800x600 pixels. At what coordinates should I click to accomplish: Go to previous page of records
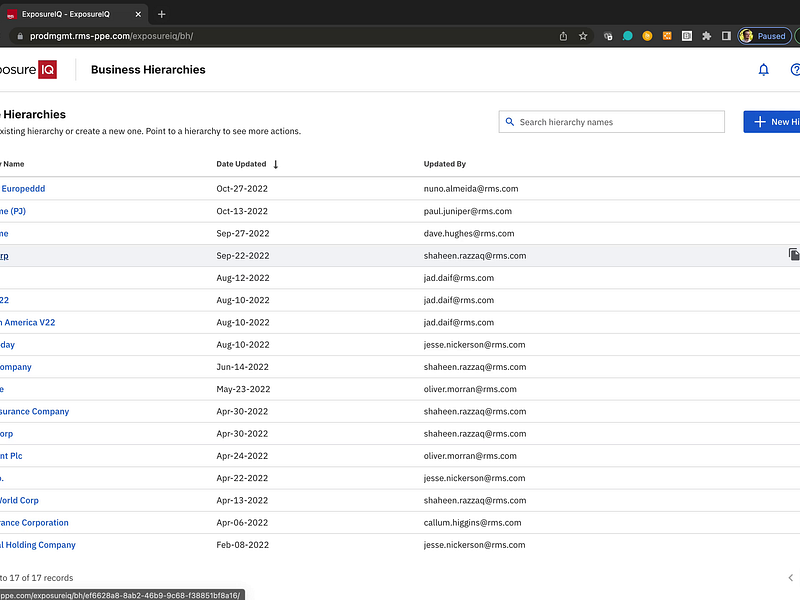[x=790, y=578]
